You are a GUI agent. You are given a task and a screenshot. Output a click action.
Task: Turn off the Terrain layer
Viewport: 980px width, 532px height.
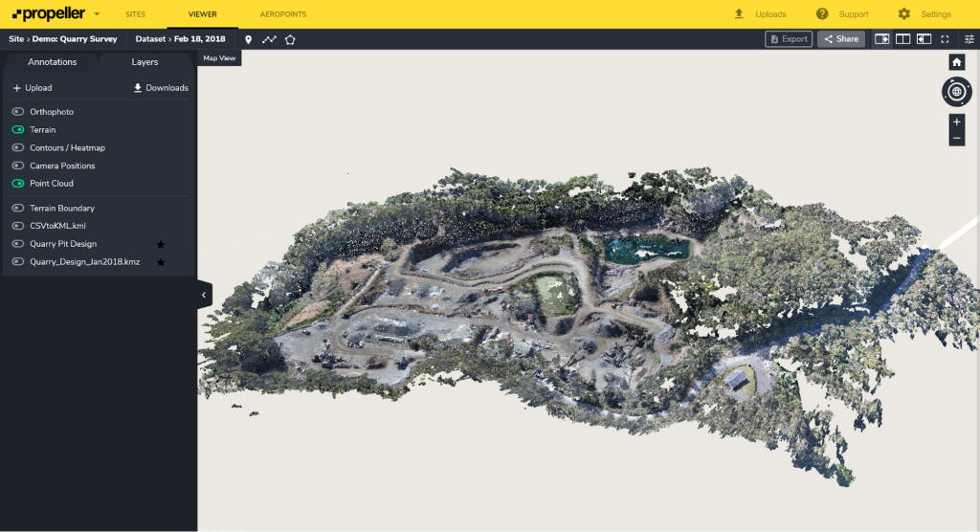click(x=18, y=129)
